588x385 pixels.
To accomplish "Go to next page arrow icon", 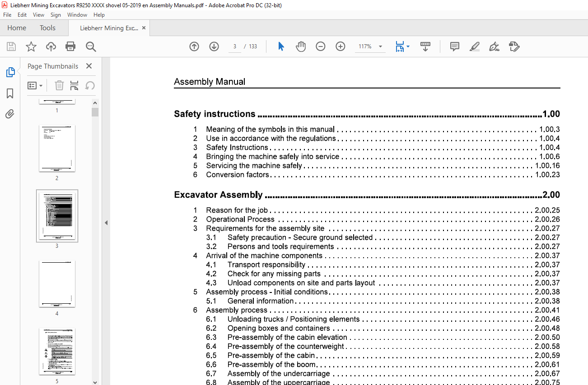I will [x=214, y=46].
